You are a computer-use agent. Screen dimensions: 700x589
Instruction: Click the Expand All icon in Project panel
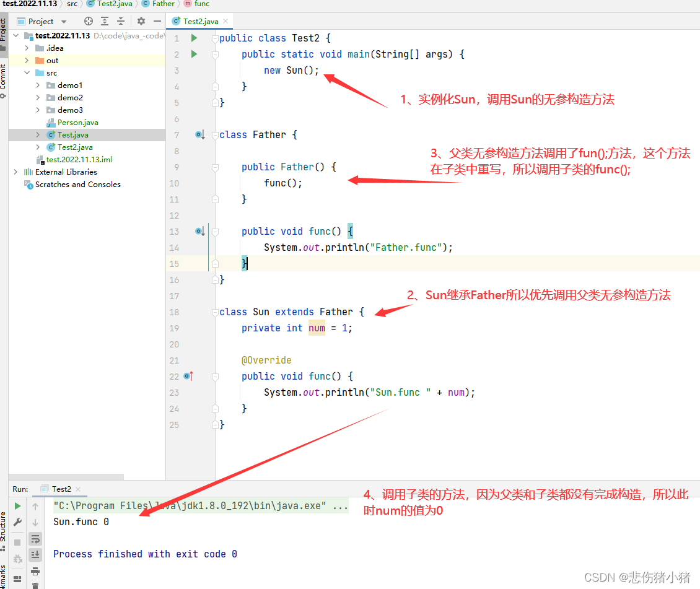[x=105, y=21]
